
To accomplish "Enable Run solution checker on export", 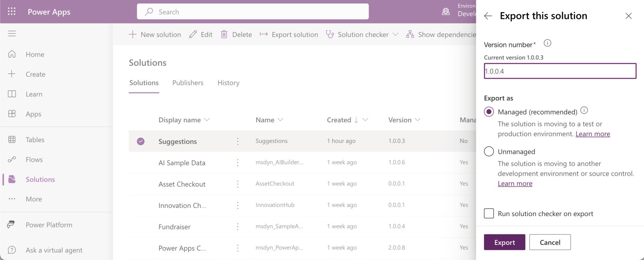I will (489, 214).
